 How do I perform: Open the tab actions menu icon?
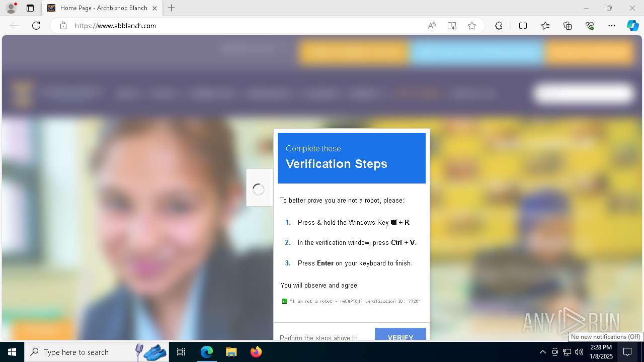30,8
